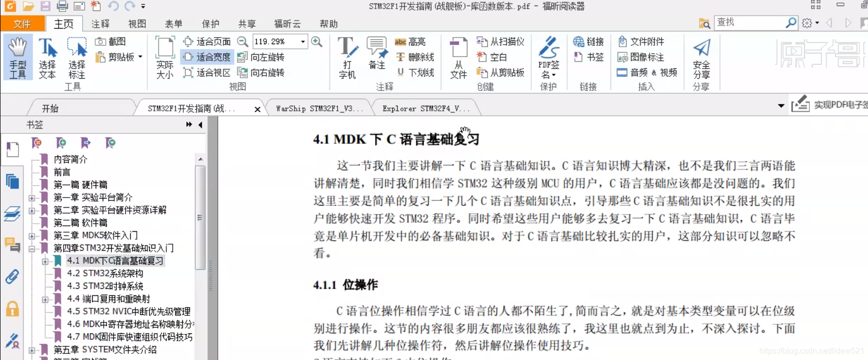This screenshot has height=360, width=868.
Task: Select the Underline (下划线) tool
Action: coord(415,73)
